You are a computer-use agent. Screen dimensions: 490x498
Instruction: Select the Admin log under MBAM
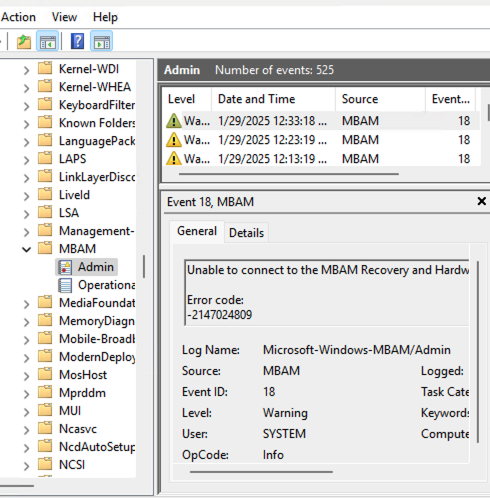[x=95, y=267]
